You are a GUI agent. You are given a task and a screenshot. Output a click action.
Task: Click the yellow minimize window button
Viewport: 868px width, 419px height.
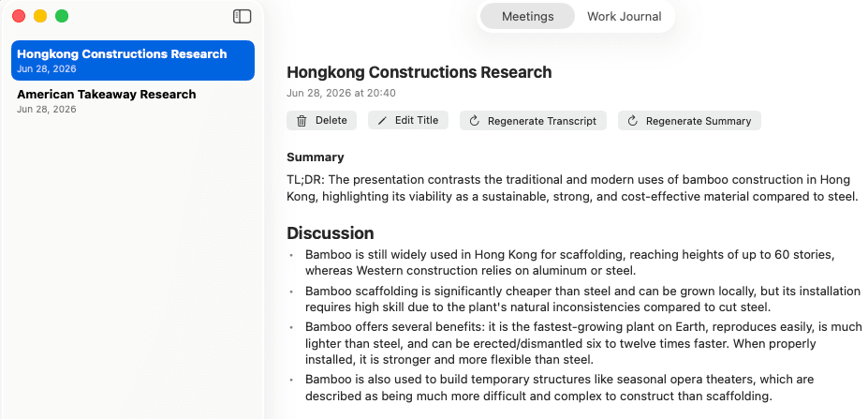click(40, 16)
